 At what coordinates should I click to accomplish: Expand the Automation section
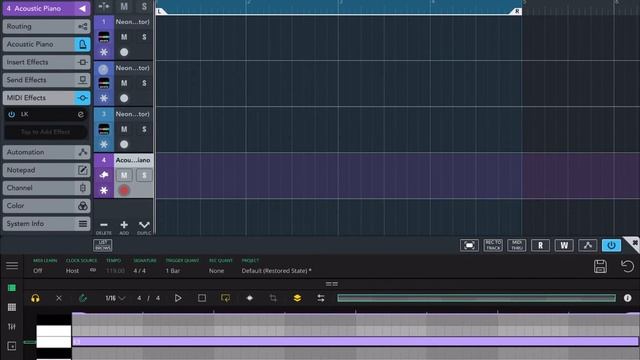(47, 152)
